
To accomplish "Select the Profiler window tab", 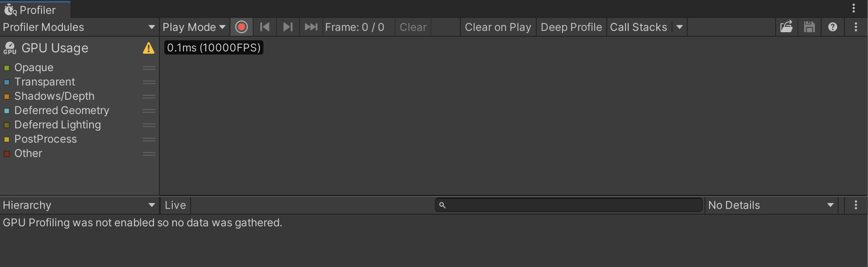I will point(35,9).
